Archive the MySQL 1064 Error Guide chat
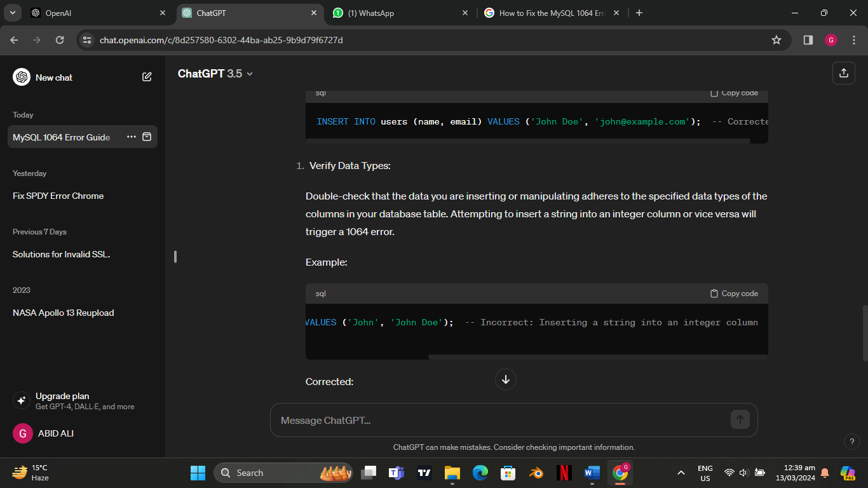 [147, 137]
